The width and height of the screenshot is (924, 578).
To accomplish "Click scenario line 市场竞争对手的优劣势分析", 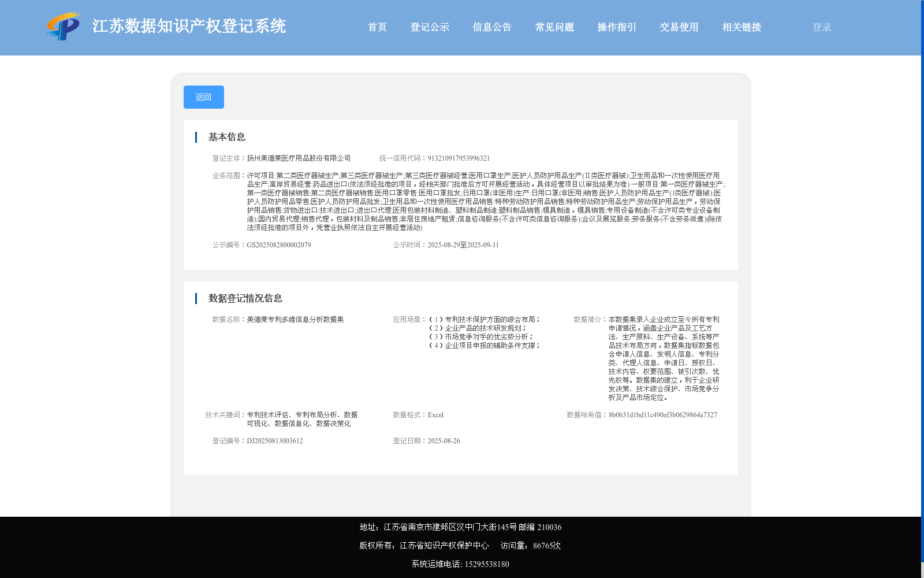I will point(480,337).
